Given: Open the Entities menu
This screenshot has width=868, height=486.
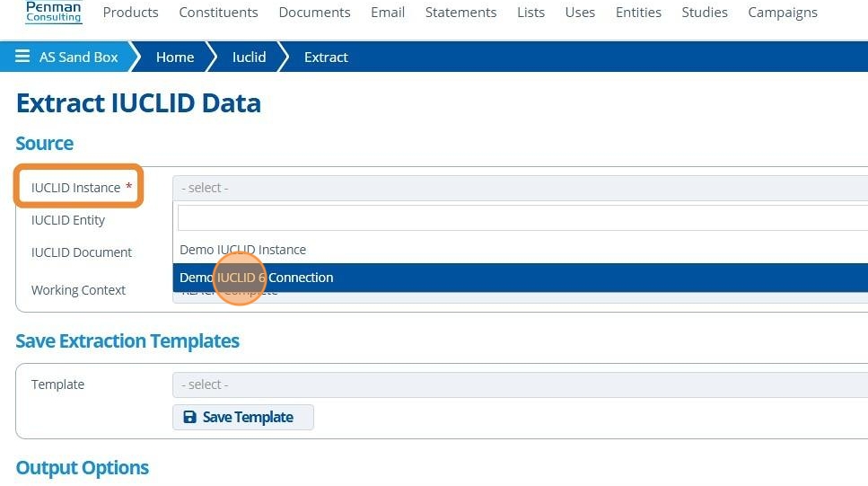Looking at the screenshot, I should [638, 13].
